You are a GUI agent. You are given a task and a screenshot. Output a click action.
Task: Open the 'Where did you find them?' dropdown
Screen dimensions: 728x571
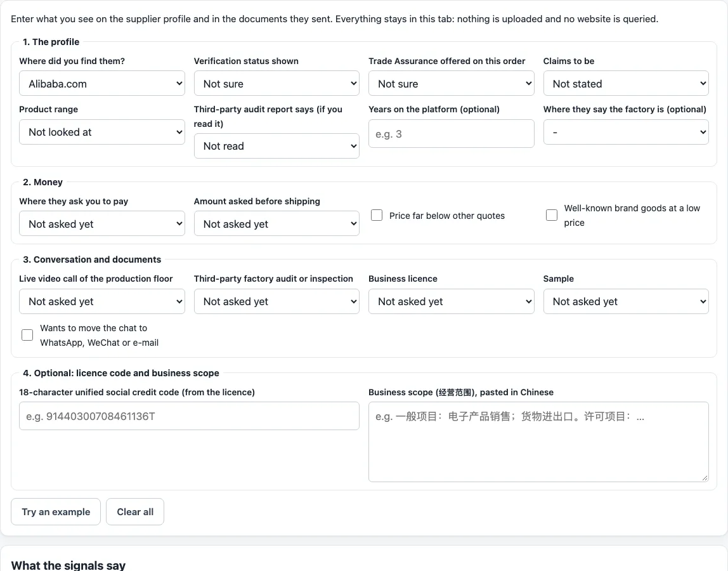click(x=101, y=84)
